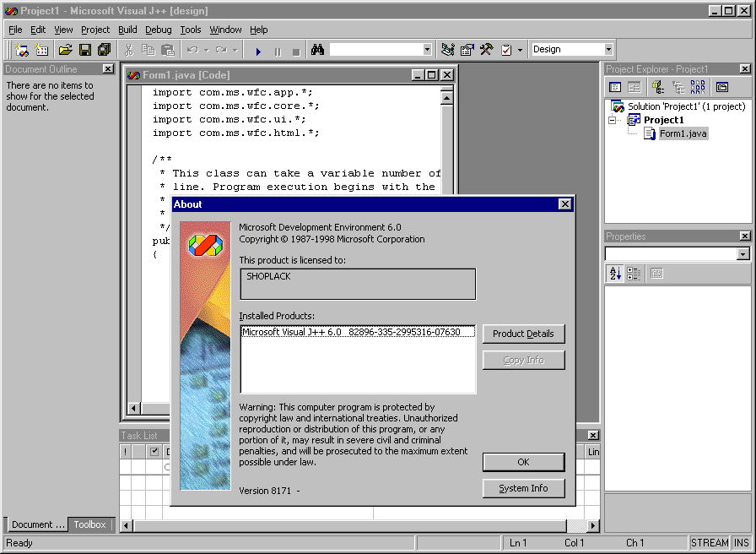
Task: Click the Task List completed checkbox column header
Action: pyautogui.click(x=154, y=452)
